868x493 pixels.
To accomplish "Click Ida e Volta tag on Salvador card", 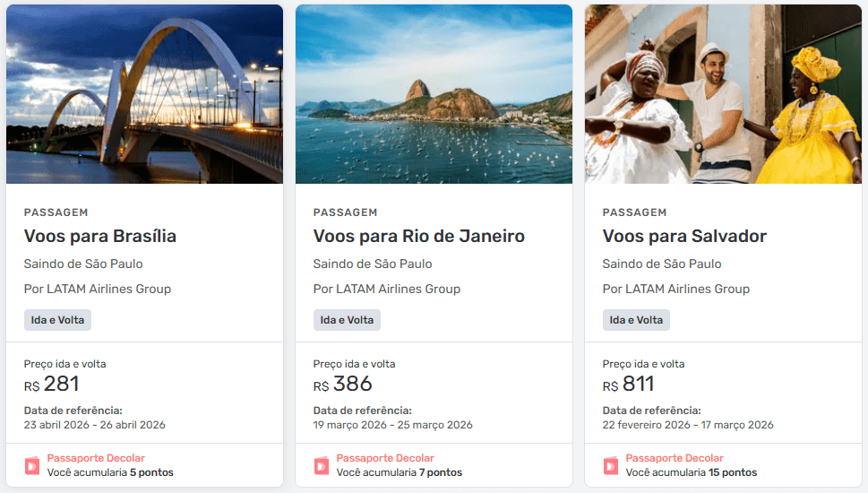I will tap(636, 320).
